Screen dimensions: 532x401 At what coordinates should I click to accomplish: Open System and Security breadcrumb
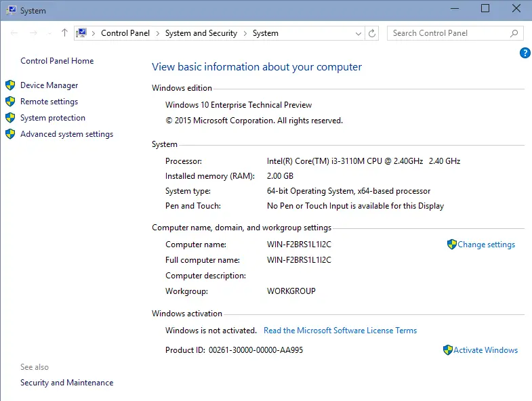201,33
